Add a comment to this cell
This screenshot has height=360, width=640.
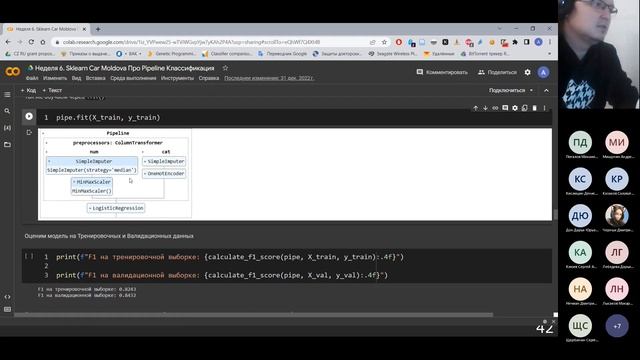pyautogui.click(x=505, y=108)
